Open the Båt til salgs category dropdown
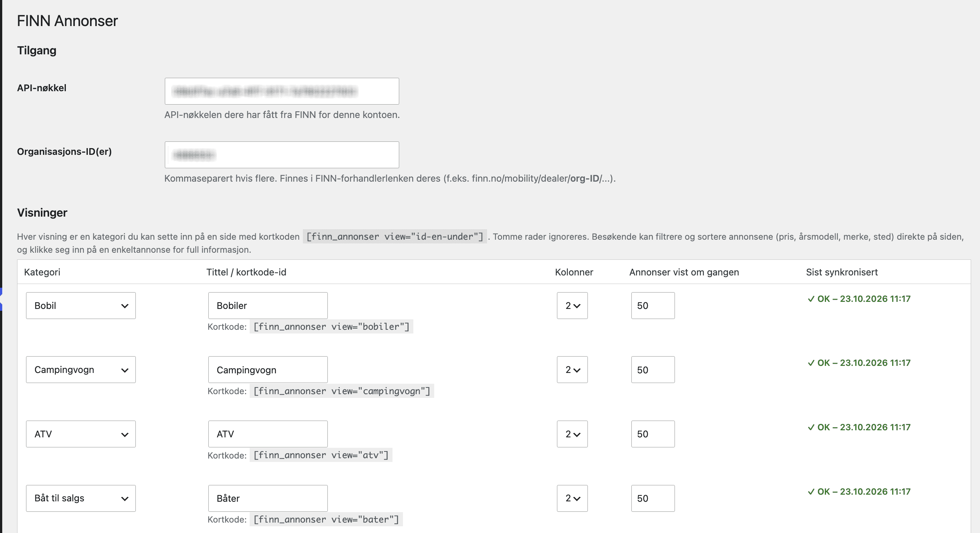Viewport: 980px width, 533px height. (x=81, y=498)
